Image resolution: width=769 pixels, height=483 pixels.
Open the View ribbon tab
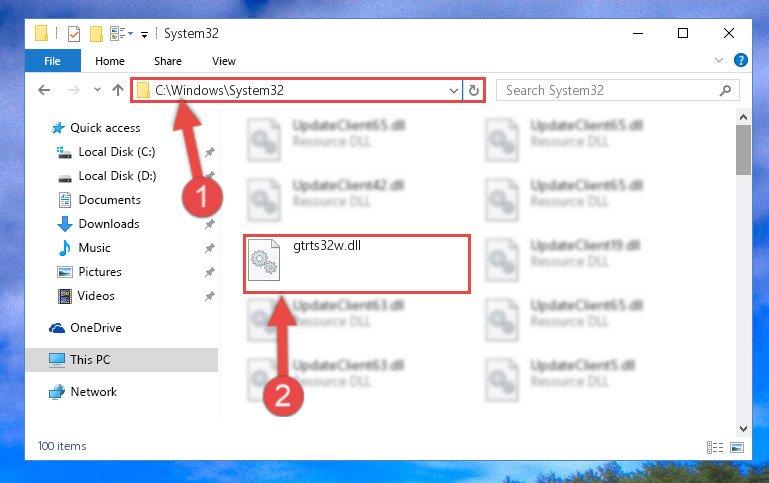click(x=224, y=61)
